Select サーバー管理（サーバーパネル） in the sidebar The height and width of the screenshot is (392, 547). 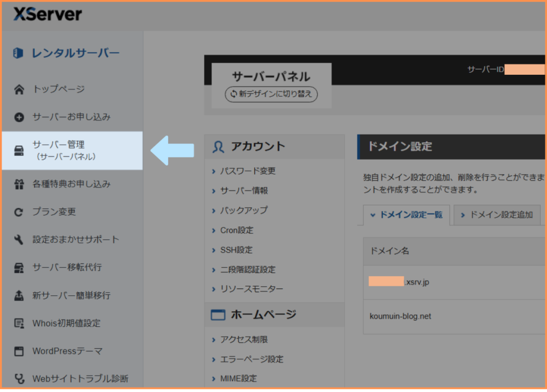click(72, 151)
